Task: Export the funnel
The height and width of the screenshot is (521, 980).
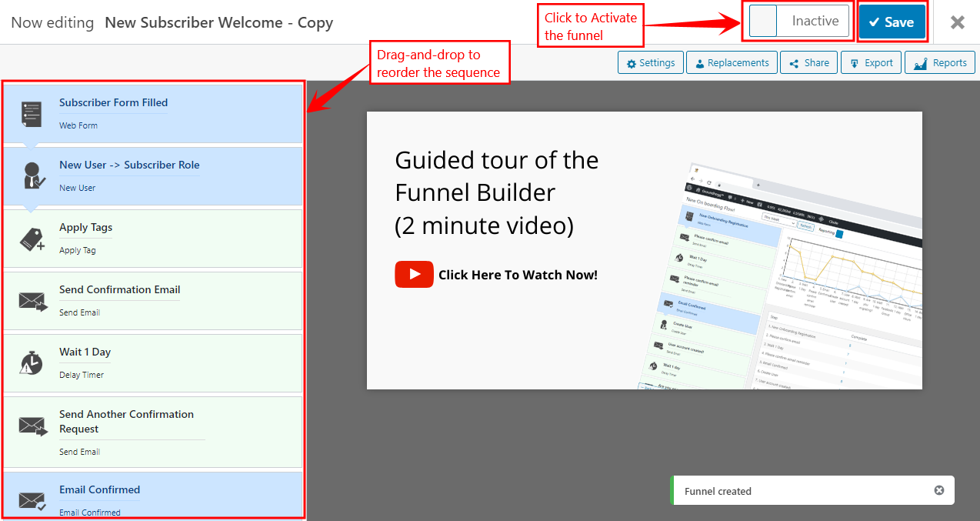Action: 871,63
